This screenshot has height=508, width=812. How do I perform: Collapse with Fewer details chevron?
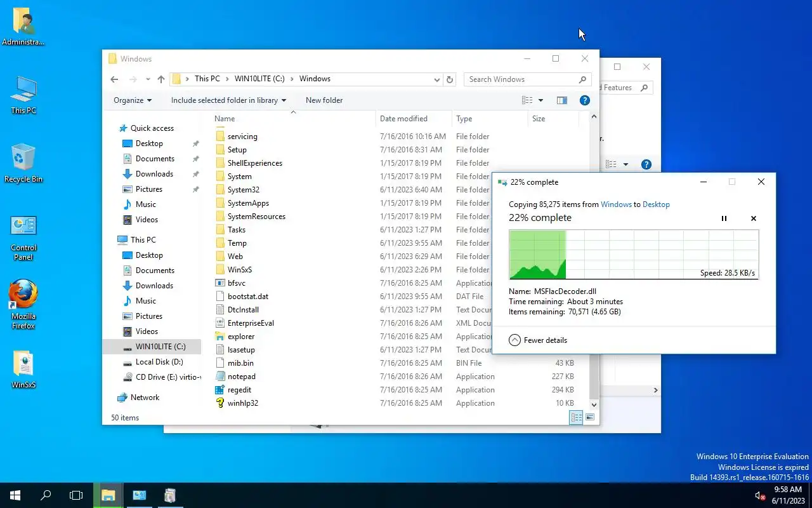tap(514, 340)
